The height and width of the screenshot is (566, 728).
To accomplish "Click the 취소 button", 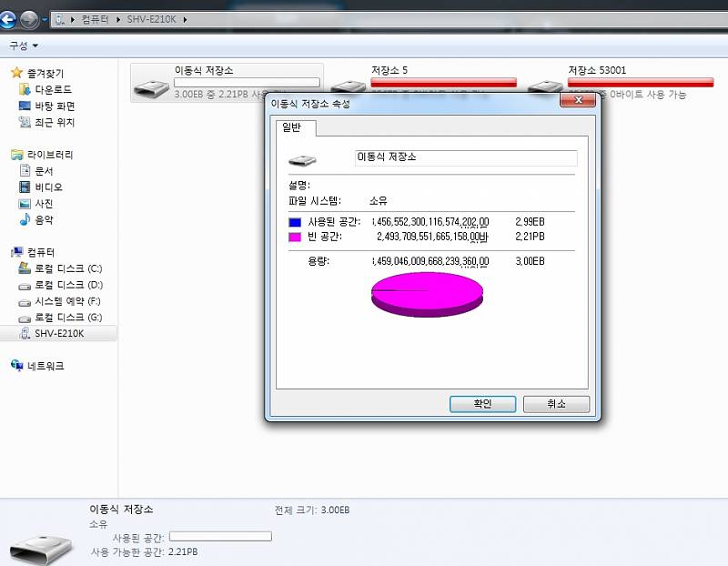I will [x=556, y=404].
